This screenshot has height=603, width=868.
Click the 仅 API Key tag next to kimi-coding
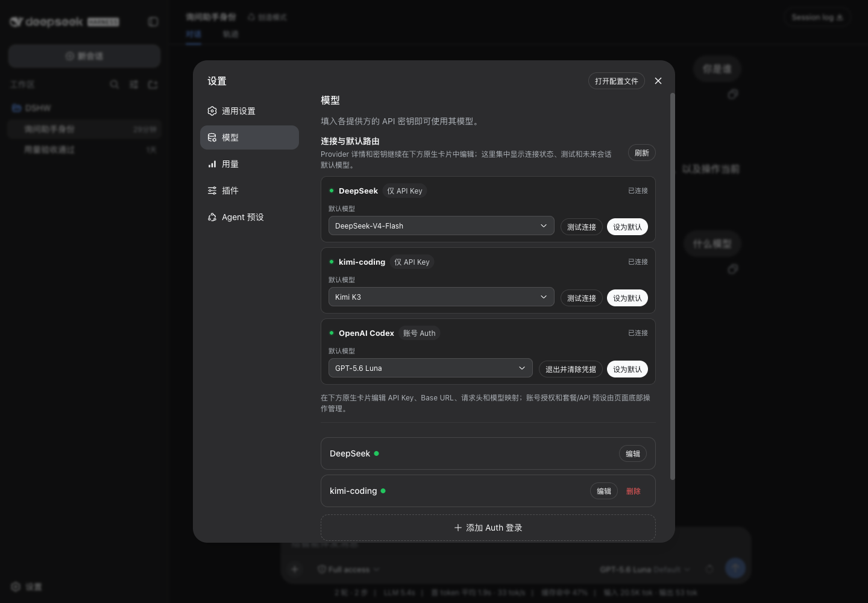click(x=412, y=262)
